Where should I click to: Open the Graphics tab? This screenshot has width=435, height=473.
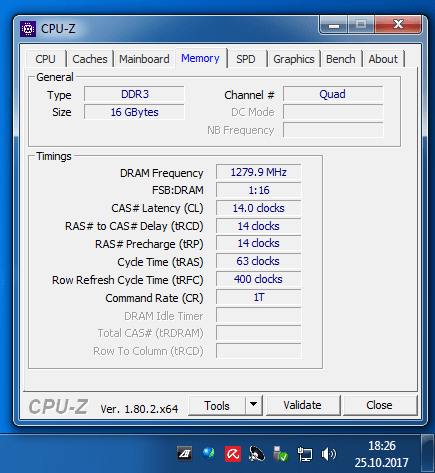294,59
